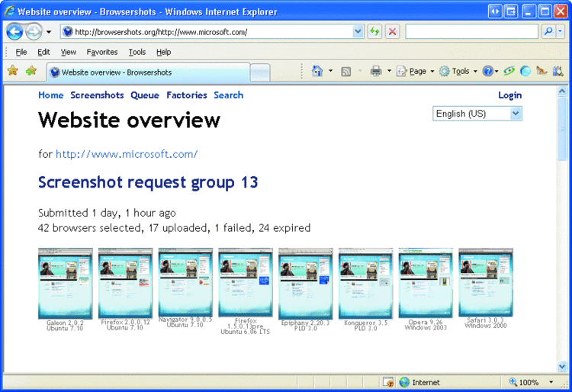This screenshot has width=572, height=392.
Task: Click Add to Favorites star-plus icon
Action: point(31,70)
